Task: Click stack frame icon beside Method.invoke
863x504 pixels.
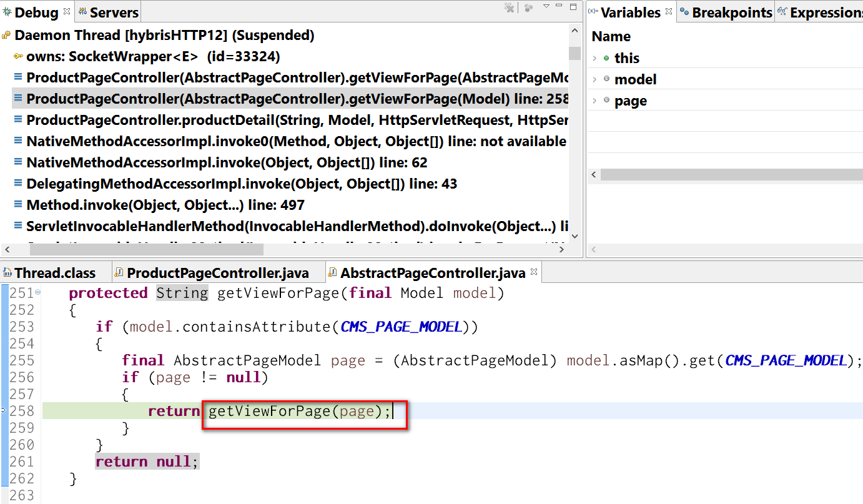Action: click(x=18, y=205)
